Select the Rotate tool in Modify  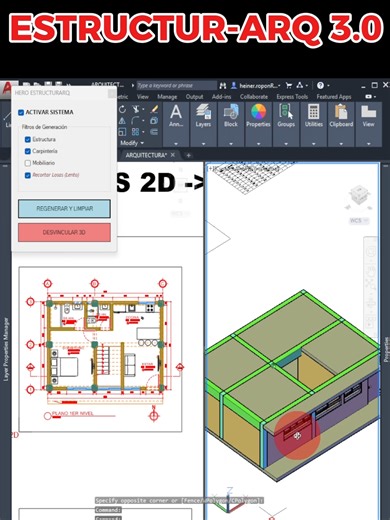coord(122,109)
